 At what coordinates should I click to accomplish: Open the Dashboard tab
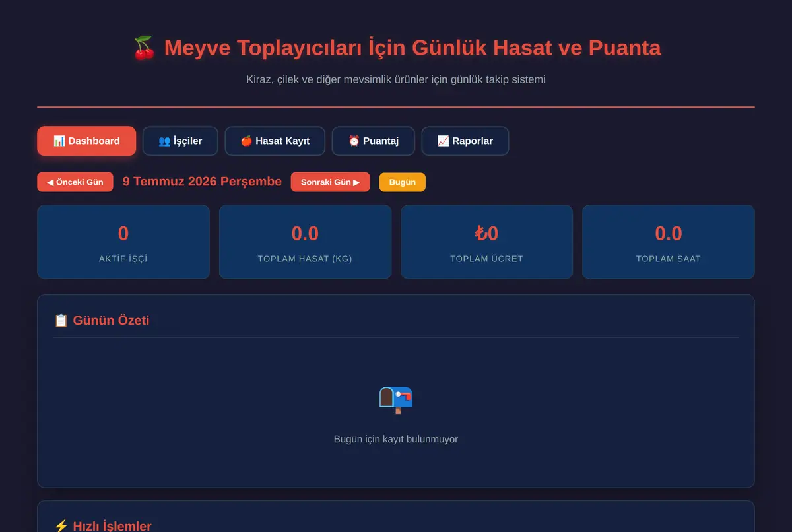86,141
